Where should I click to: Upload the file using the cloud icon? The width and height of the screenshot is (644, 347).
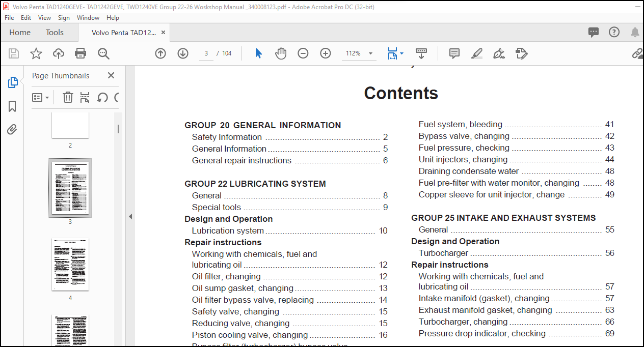pos(58,53)
